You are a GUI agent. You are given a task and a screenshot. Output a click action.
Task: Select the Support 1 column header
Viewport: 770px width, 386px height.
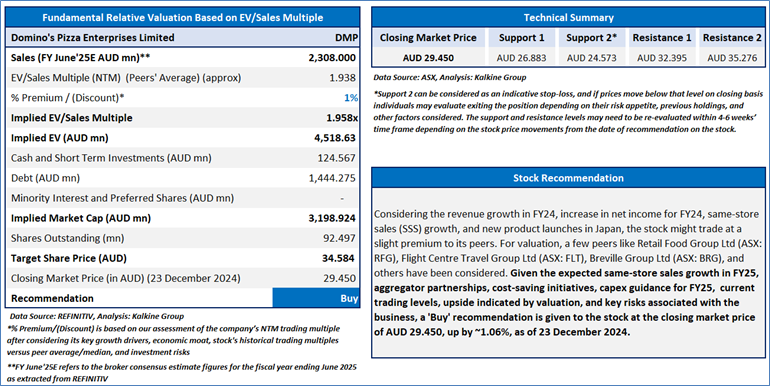(522, 38)
